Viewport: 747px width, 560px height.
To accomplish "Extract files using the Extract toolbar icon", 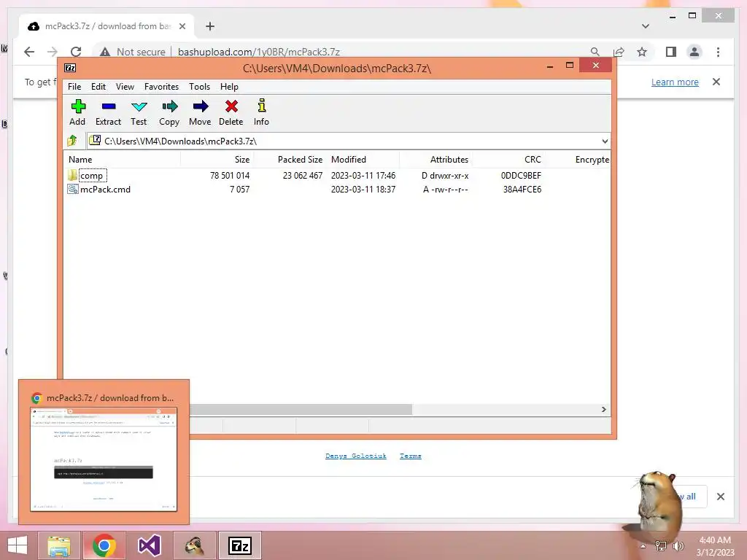I will coord(108,112).
